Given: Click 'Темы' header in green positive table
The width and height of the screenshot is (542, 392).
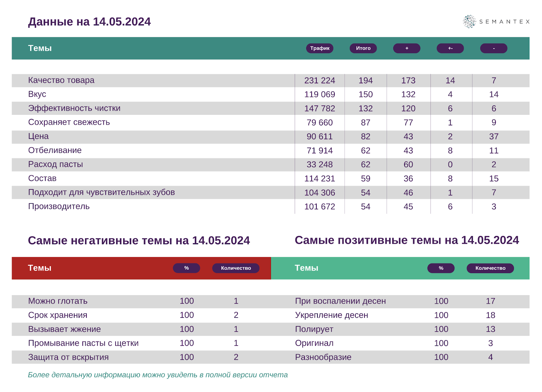Looking at the screenshot, I should pos(307,268).
